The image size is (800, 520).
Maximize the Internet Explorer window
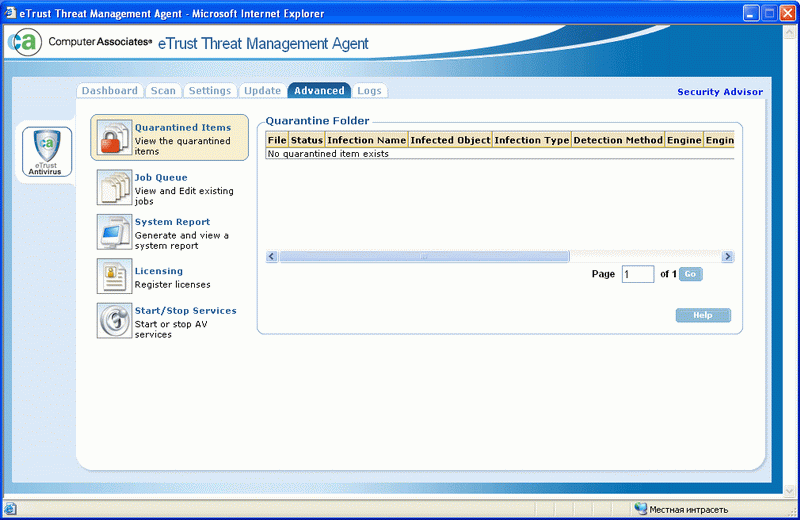[x=769, y=13]
